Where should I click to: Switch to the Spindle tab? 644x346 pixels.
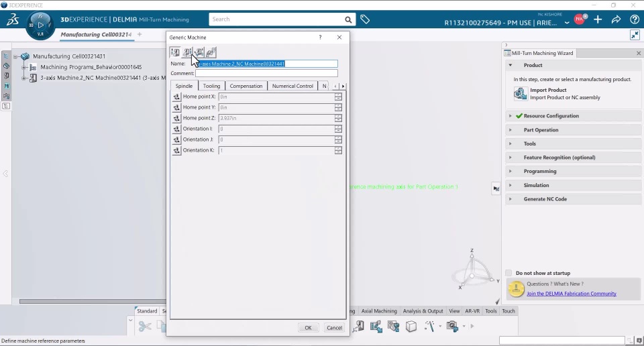pyautogui.click(x=184, y=86)
